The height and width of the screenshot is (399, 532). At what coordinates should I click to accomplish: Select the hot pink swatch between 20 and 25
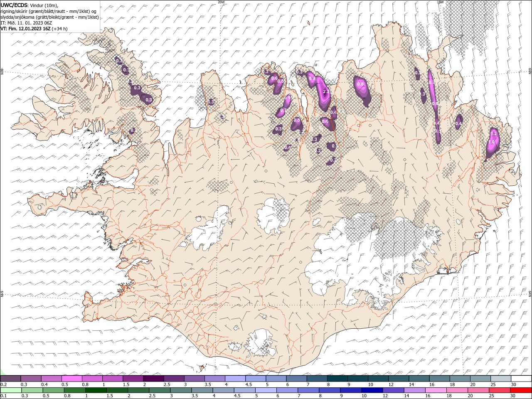pyautogui.click(x=478, y=390)
